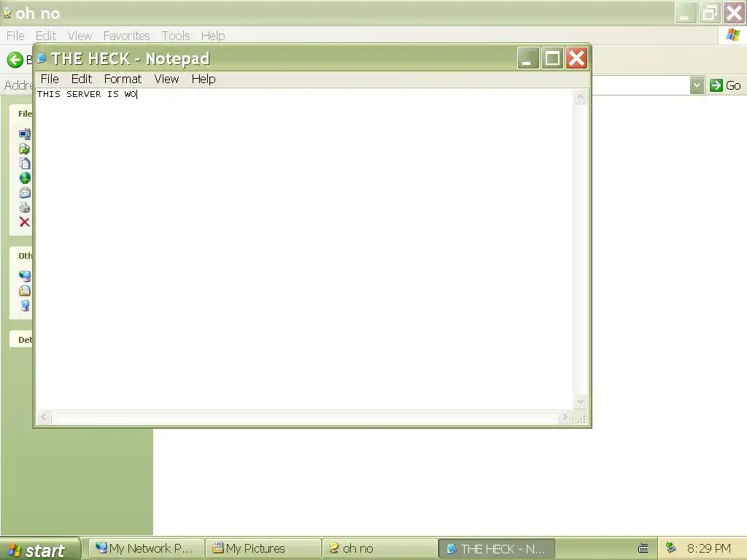Click the red X delete icon in sidebar

[24, 222]
